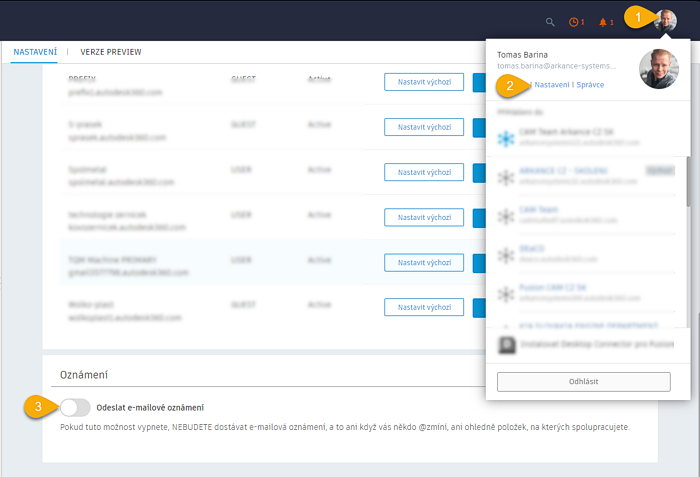Screen dimensions: 700x477
Task: Click the Odhlásit sign-out button
Action: 583,381
